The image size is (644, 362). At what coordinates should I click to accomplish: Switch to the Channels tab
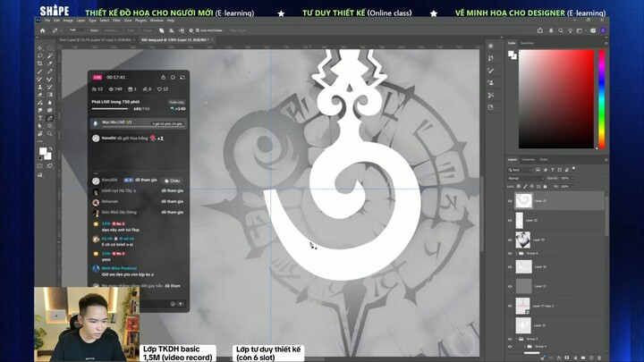(x=529, y=160)
